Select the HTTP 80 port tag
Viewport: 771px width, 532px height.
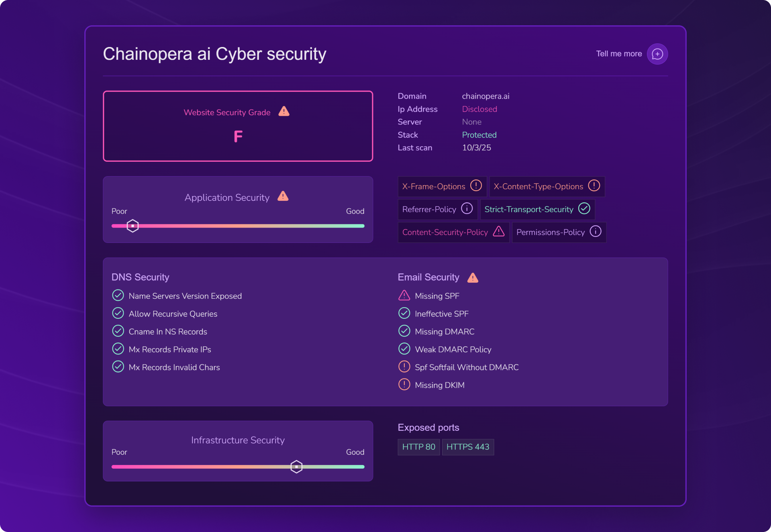pos(418,447)
